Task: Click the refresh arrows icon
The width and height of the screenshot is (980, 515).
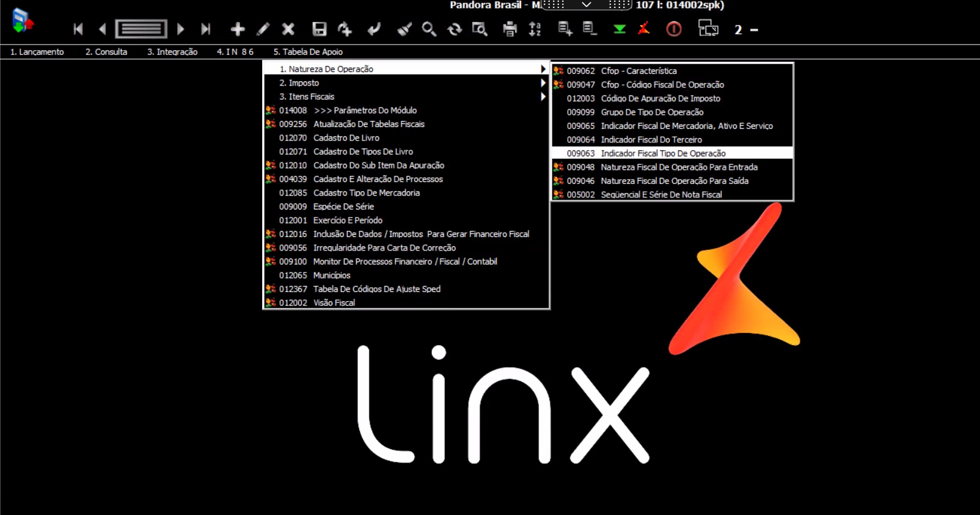Action: (455, 29)
